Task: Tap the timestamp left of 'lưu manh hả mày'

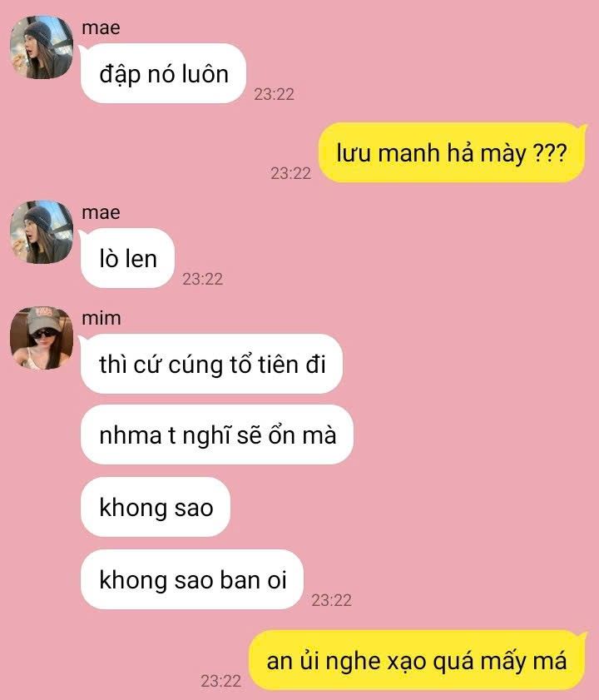Action: click(x=290, y=173)
